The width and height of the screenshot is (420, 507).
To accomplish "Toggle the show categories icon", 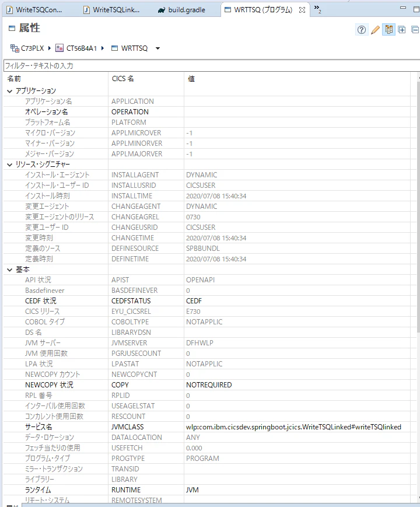I will click(389, 30).
